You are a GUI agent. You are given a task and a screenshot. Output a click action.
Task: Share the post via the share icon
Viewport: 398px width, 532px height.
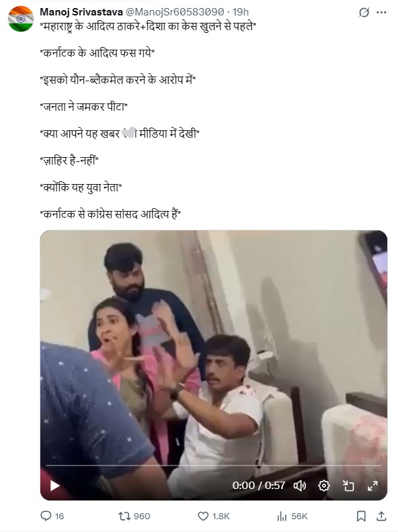pyautogui.click(x=381, y=516)
